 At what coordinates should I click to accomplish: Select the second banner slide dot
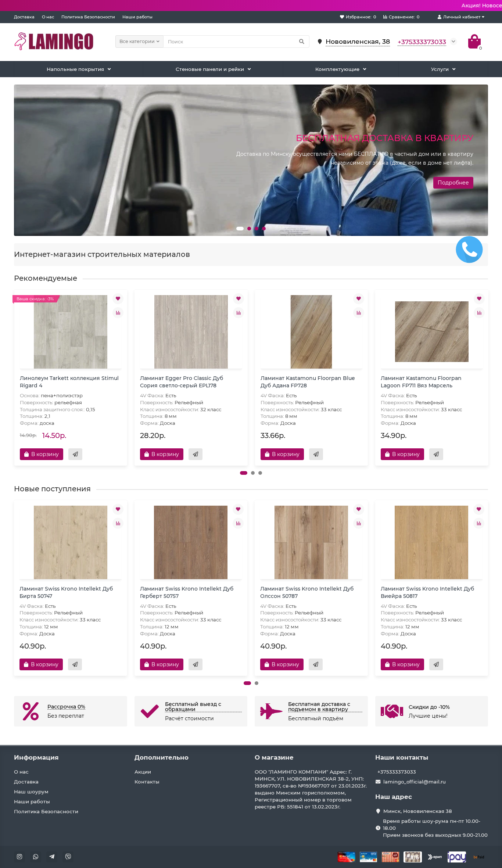point(249,229)
